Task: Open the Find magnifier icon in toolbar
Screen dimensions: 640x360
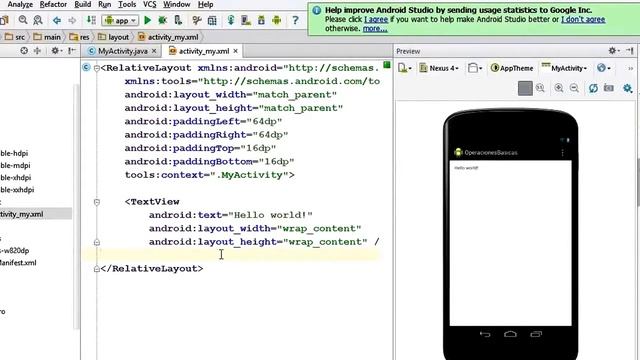Action: 23,20
